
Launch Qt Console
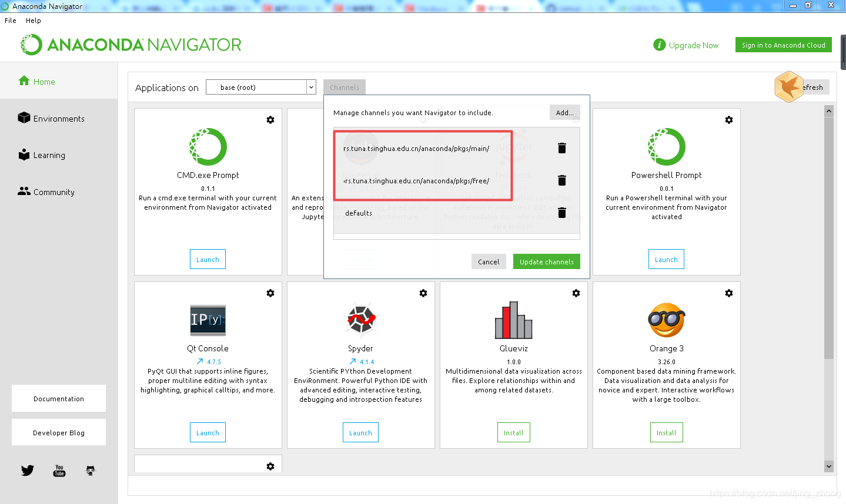[x=208, y=433]
